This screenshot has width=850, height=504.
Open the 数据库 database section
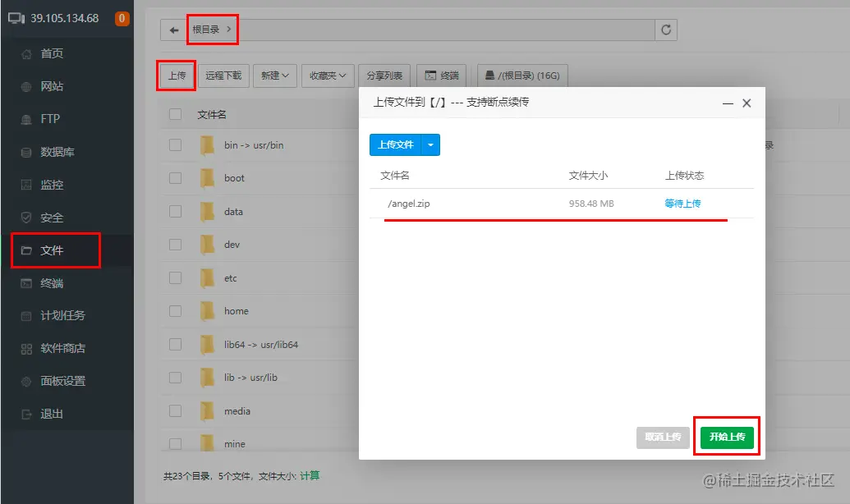tap(52, 151)
